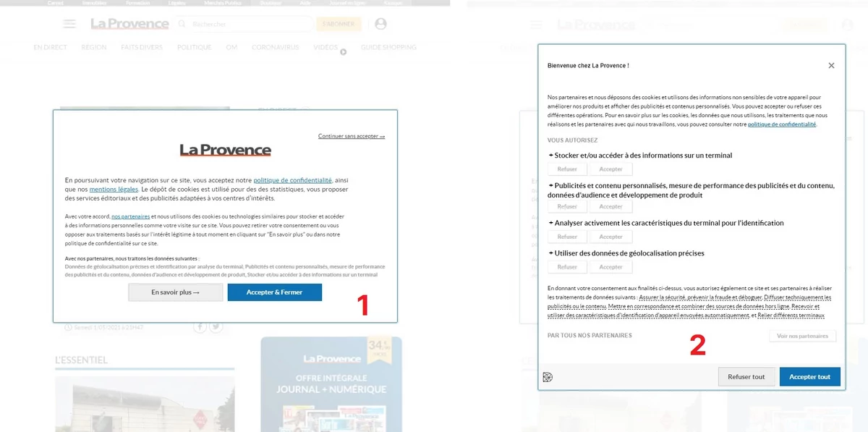Open 'politique de confidentialité' link in first dialog
The height and width of the screenshot is (432, 868).
(x=292, y=180)
